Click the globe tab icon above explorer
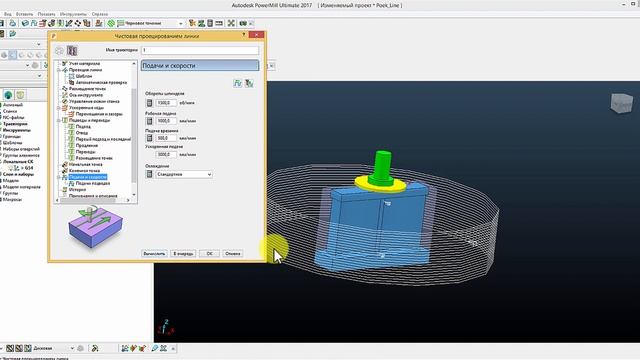 tap(8, 96)
